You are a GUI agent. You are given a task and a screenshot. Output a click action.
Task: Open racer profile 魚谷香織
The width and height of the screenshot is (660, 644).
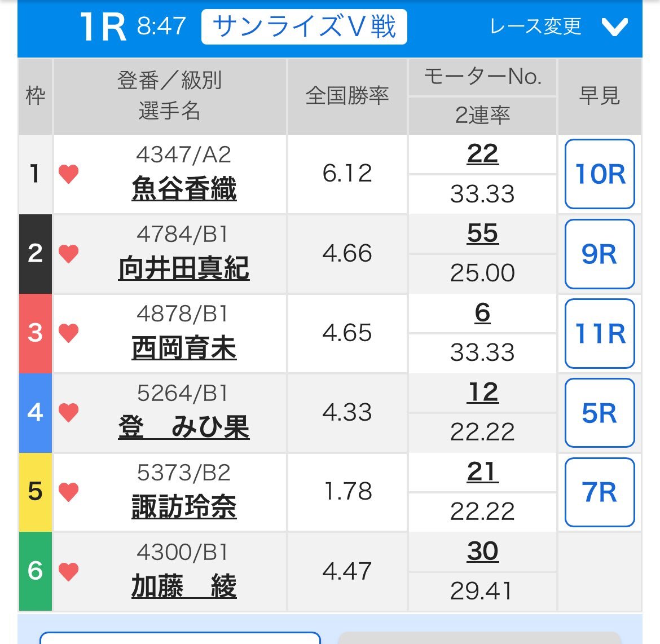click(x=184, y=188)
